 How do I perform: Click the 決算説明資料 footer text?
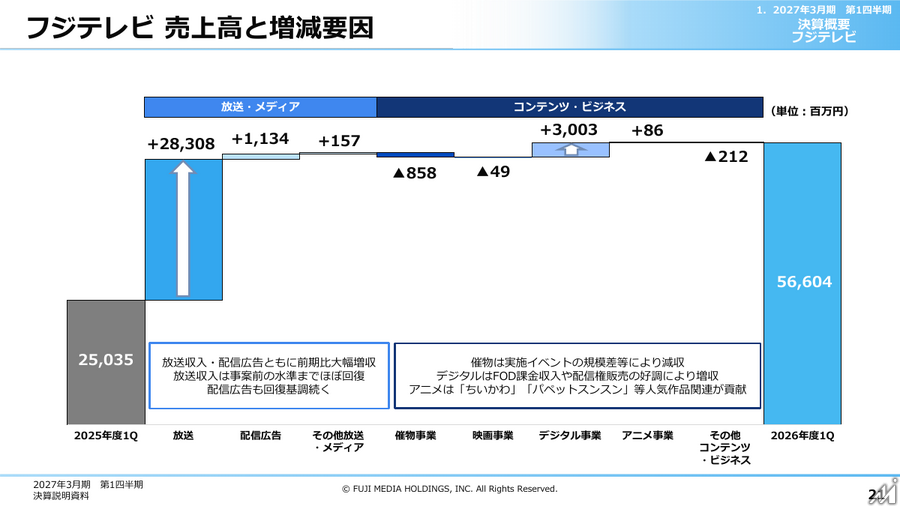61,496
